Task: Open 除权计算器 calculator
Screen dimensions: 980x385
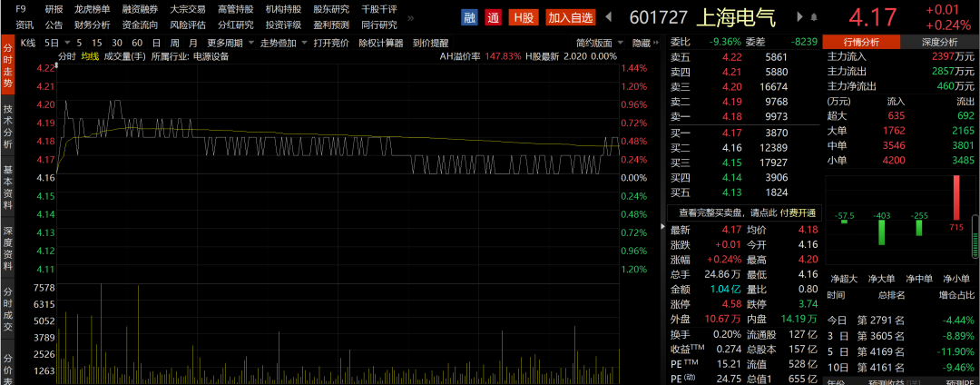Action: pyautogui.click(x=380, y=43)
